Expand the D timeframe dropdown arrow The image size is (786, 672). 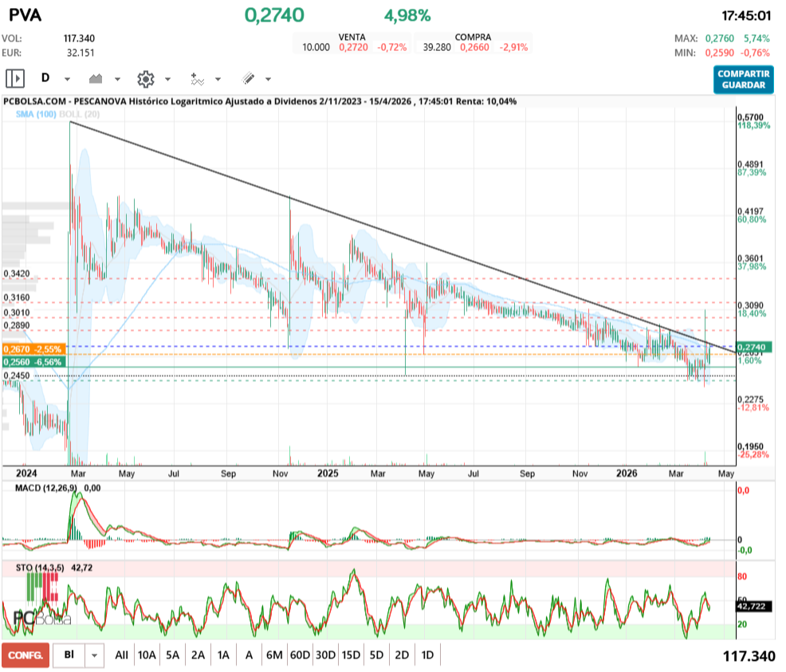(x=67, y=79)
